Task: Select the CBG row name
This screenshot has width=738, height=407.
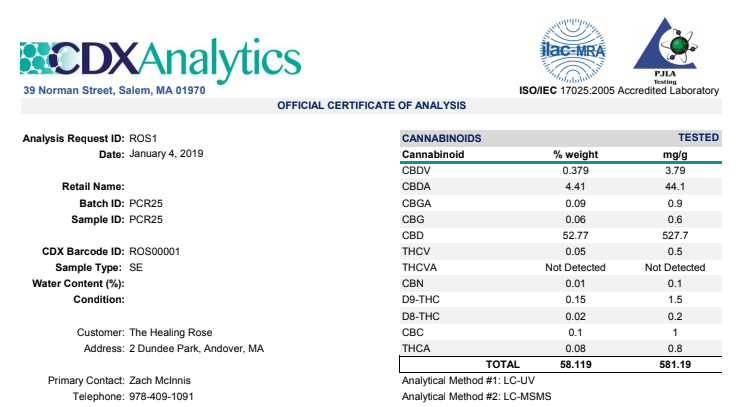Action: tap(413, 219)
